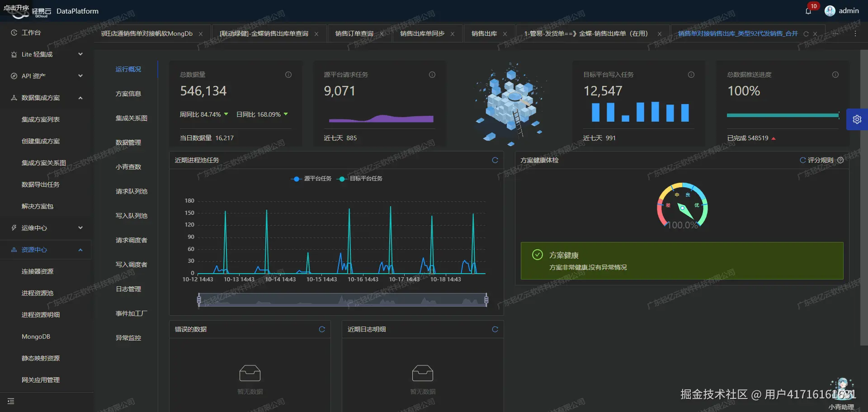Collapse the sidebar menu icon
The width and height of the screenshot is (868, 412).
tap(11, 401)
